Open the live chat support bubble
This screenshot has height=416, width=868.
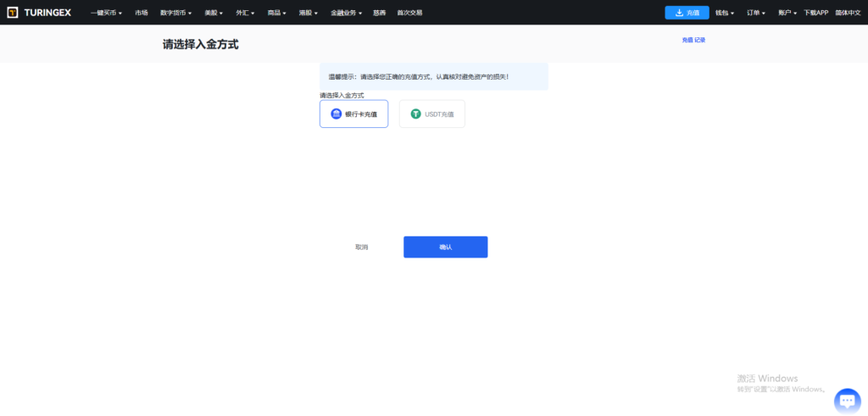point(847,401)
